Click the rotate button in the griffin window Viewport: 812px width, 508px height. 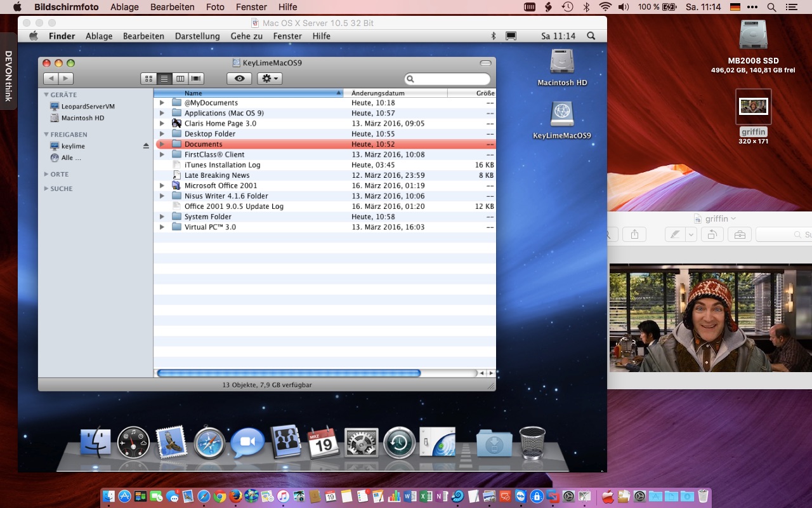pyautogui.click(x=712, y=234)
